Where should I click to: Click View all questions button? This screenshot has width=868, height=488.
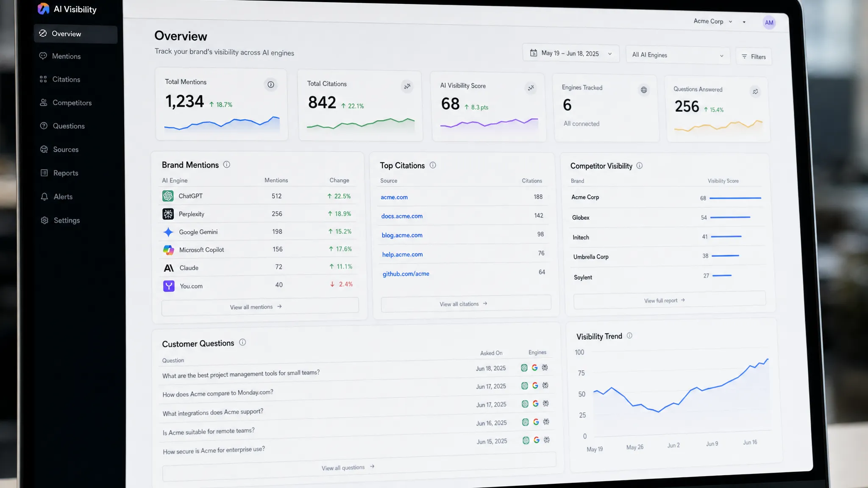click(359, 467)
